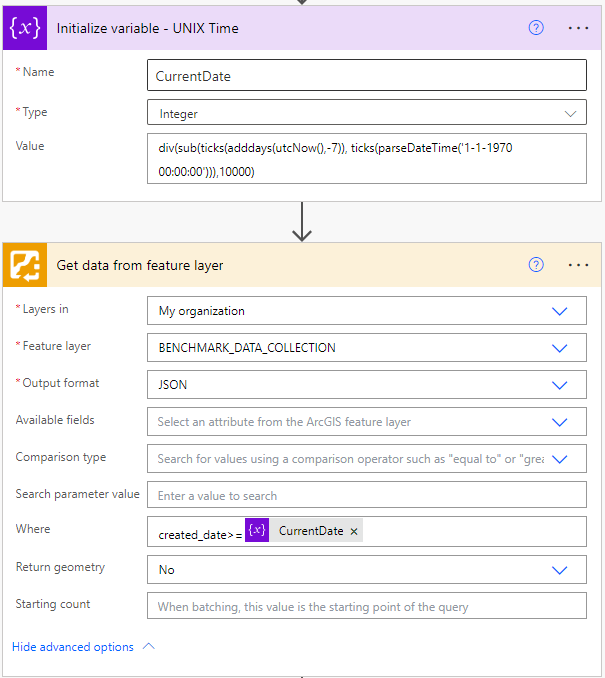Viewport: 605px width, 678px height.
Task: Open the Available fields dropdown
Action: click(x=560, y=422)
